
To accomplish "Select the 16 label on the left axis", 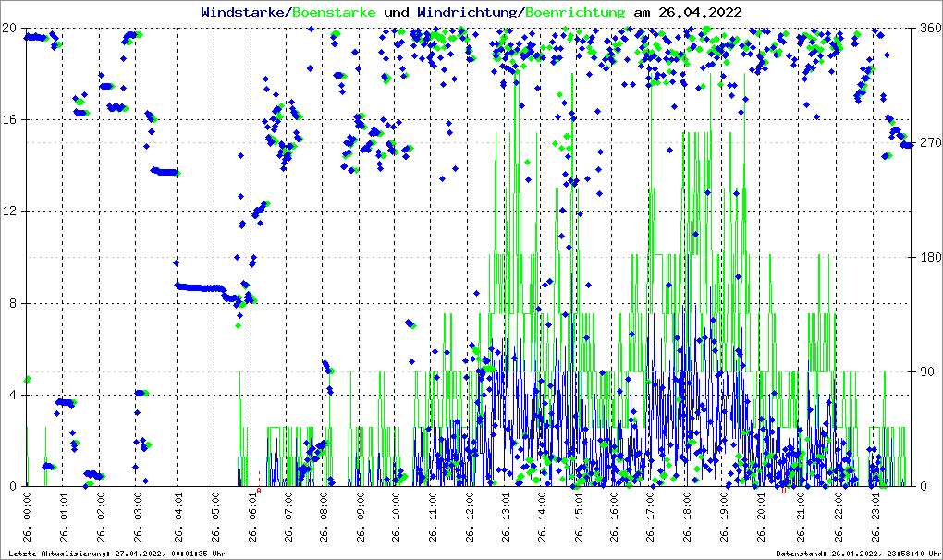I will pyautogui.click(x=11, y=119).
